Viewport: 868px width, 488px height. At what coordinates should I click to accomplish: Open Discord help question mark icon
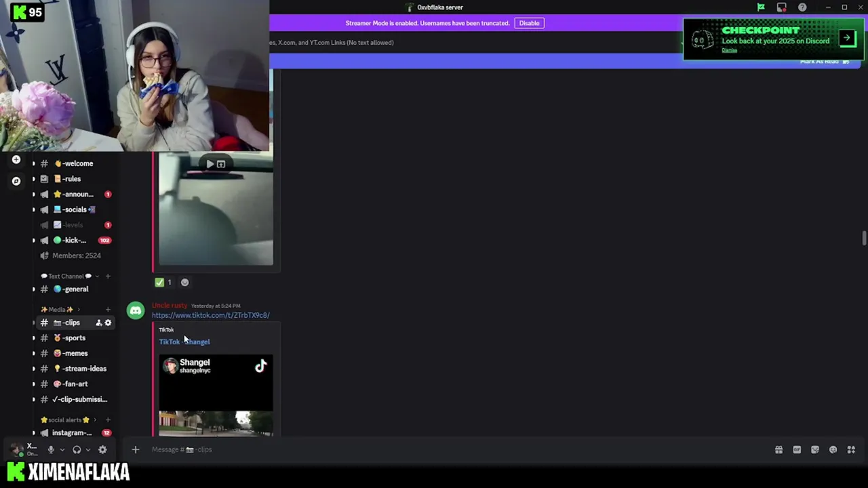[x=802, y=7]
